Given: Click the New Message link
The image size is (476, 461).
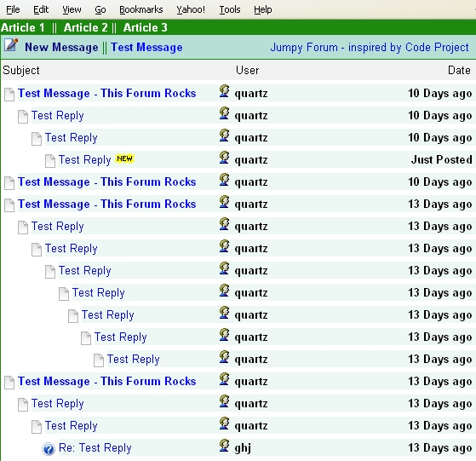Looking at the screenshot, I should pyautogui.click(x=61, y=48).
